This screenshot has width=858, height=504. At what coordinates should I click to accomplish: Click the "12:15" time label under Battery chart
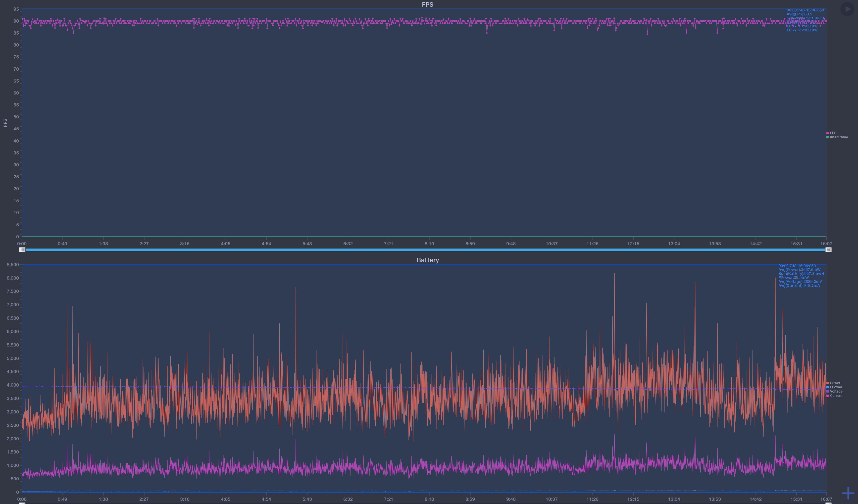click(x=633, y=499)
